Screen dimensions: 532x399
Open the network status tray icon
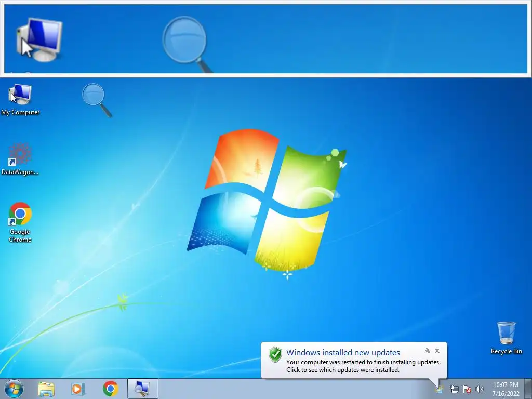[454, 389]
